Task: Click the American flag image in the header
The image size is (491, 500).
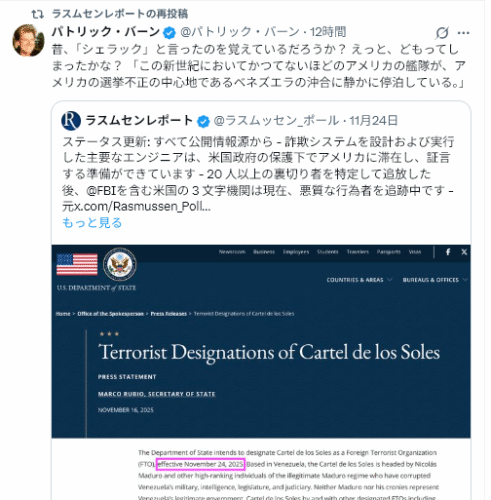Action: (x=77, y=264)
